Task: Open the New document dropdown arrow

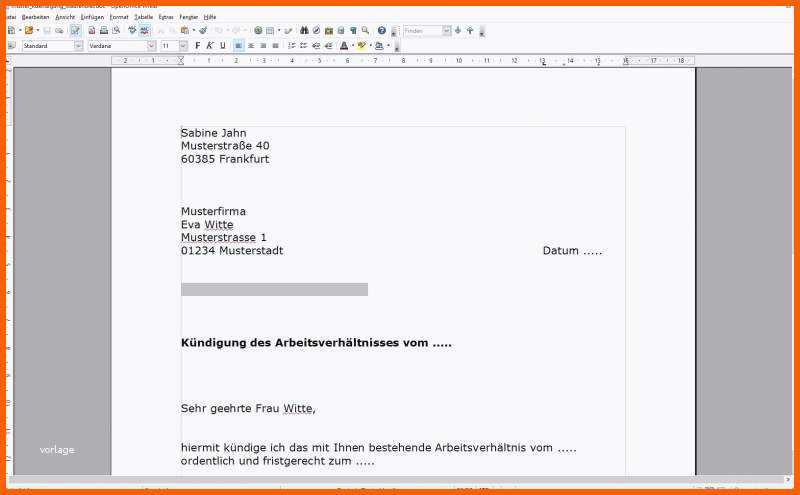Action: coord(19,31)
